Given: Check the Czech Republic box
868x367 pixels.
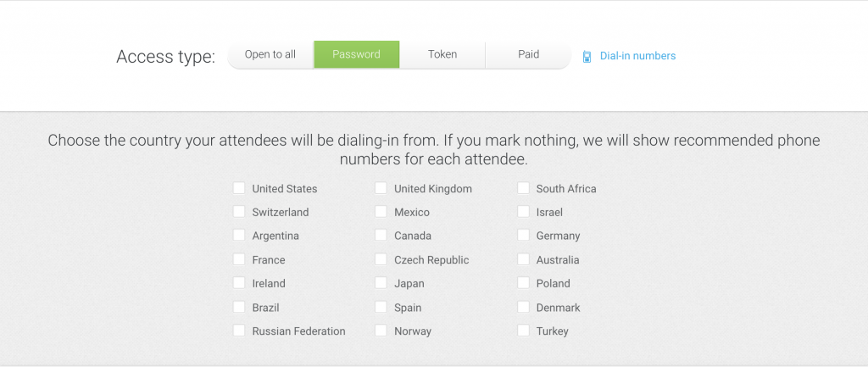Looking at the screenshot, I should pyautogui.click(x=381, y=259).
